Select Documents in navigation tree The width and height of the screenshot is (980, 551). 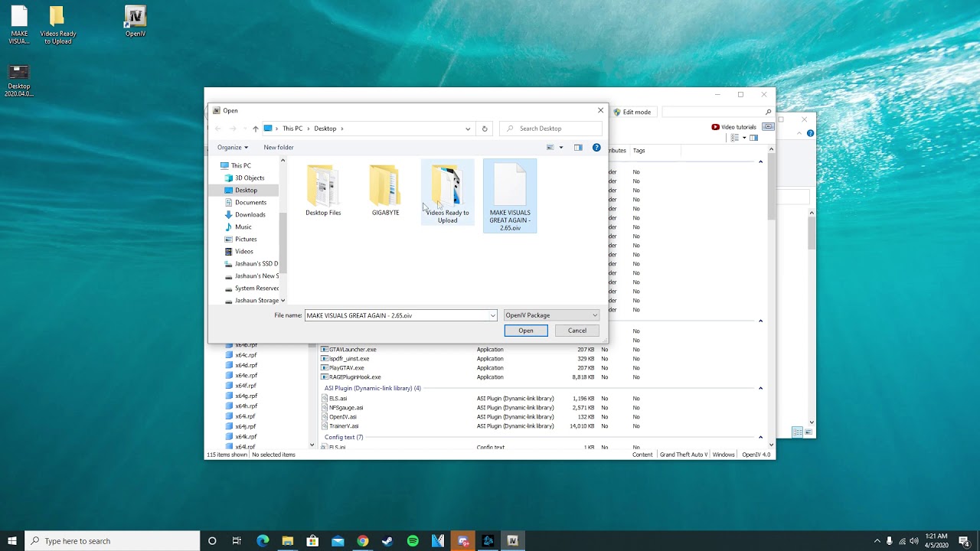pyautogui.click(x=245, y=202)
